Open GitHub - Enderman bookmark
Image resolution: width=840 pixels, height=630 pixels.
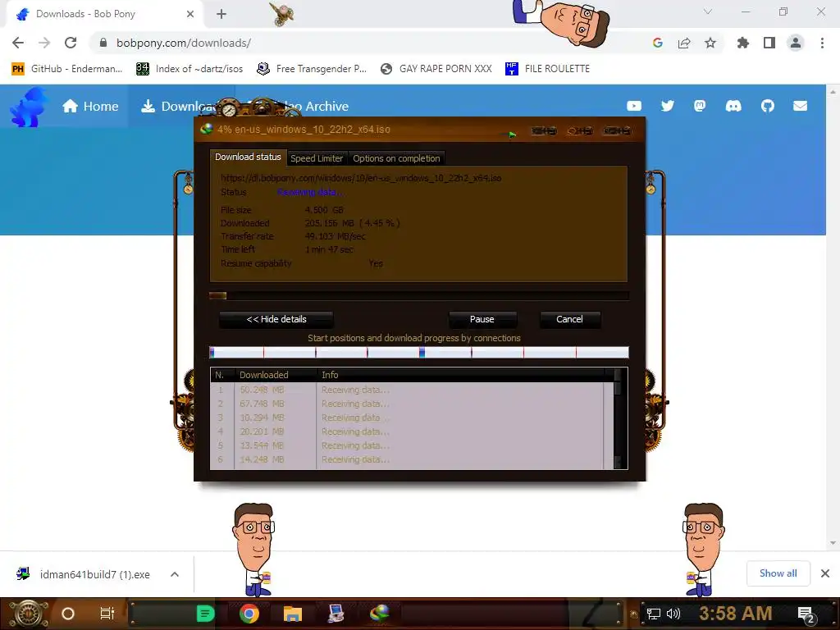[67, 69]
